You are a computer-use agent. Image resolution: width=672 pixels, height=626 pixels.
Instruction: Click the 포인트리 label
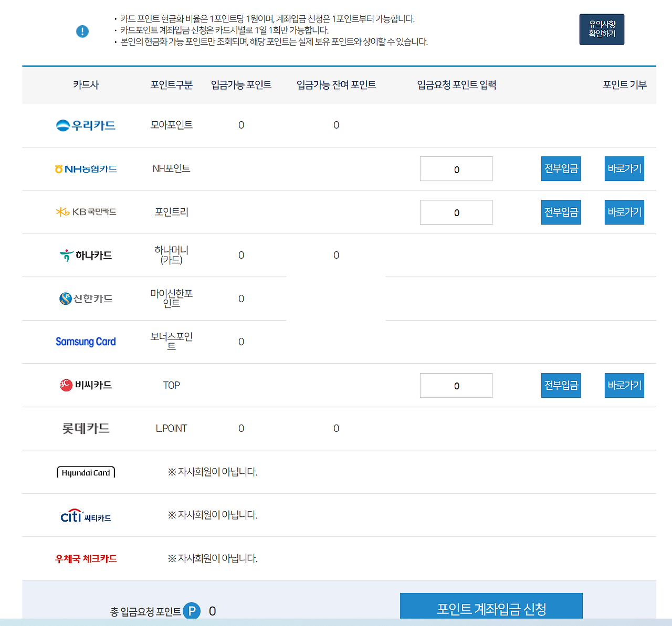tap(171, 212)
